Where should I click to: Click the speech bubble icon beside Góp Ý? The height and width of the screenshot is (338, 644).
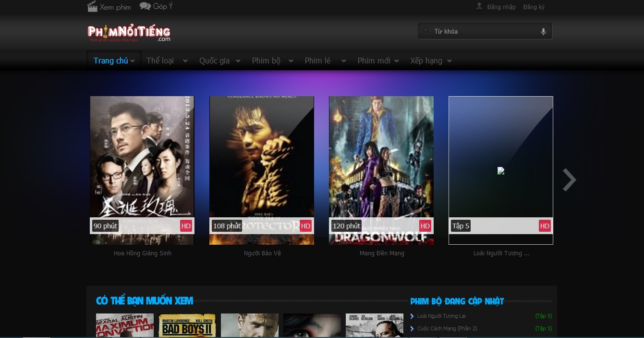click(x=145, y=6)
